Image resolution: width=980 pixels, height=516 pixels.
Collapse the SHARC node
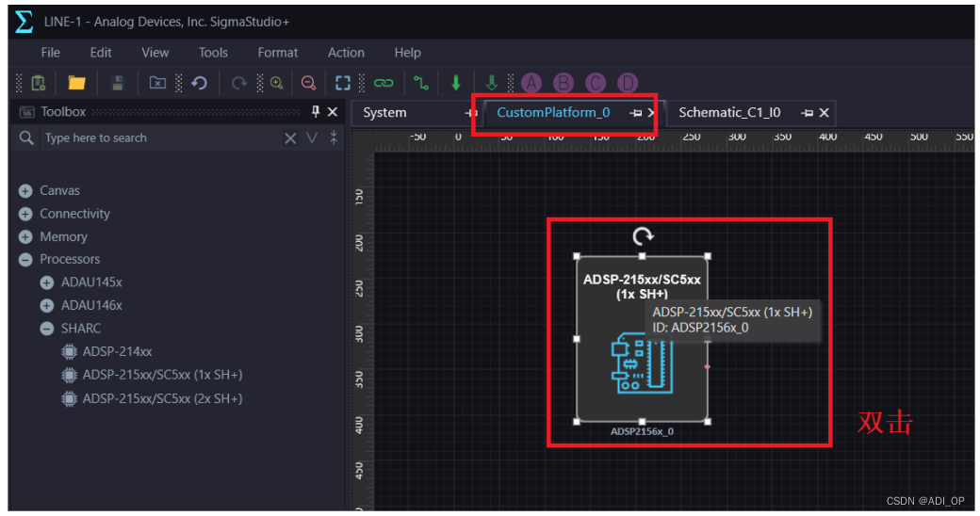point(47,329)
